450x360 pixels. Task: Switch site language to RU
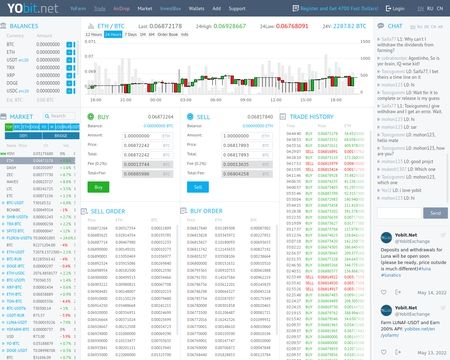[430, 9]
